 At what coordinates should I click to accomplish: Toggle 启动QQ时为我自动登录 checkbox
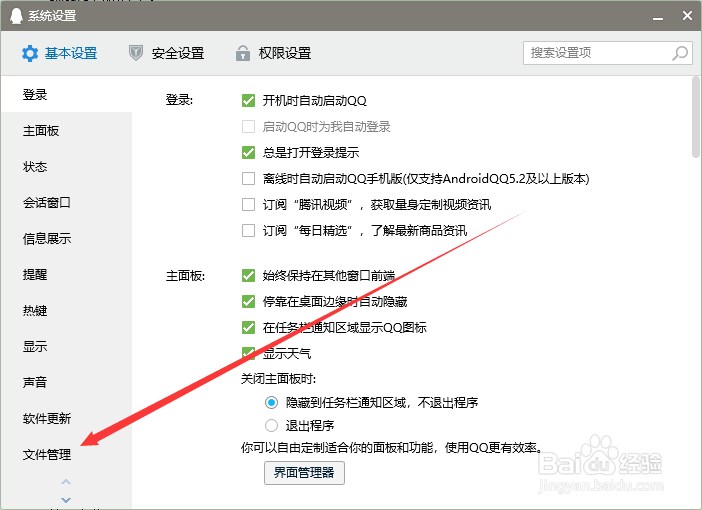[248, 126]
